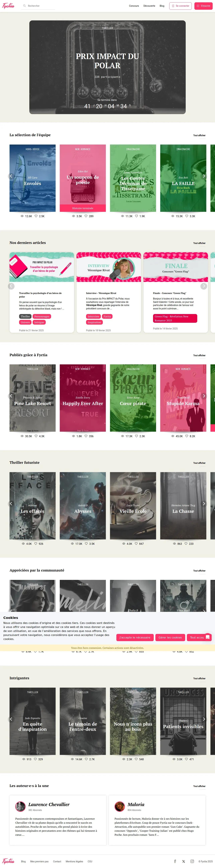Click the S'inscrire button
Viewport: 215px width, 868px height.
[x=204, y=6]
